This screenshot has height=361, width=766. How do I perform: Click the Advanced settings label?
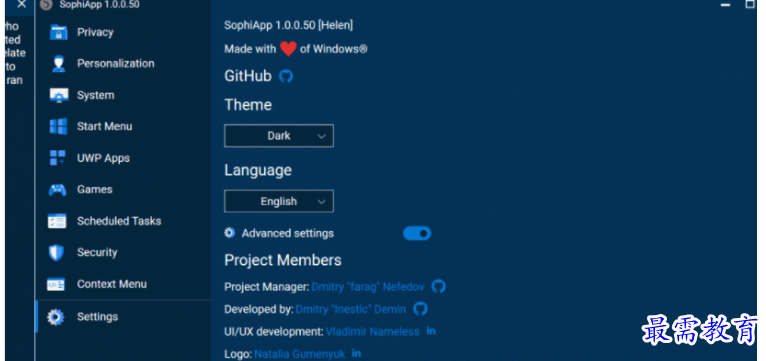coord(288,234)
